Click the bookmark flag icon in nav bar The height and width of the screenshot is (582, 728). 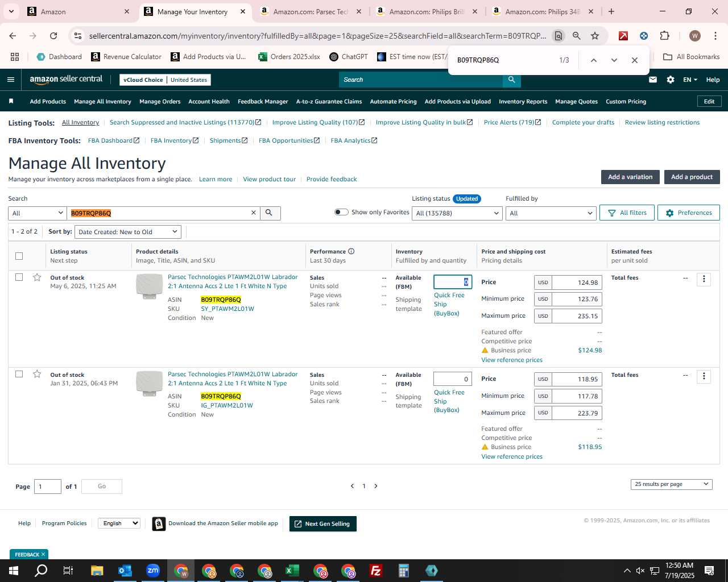click(11, 101)
